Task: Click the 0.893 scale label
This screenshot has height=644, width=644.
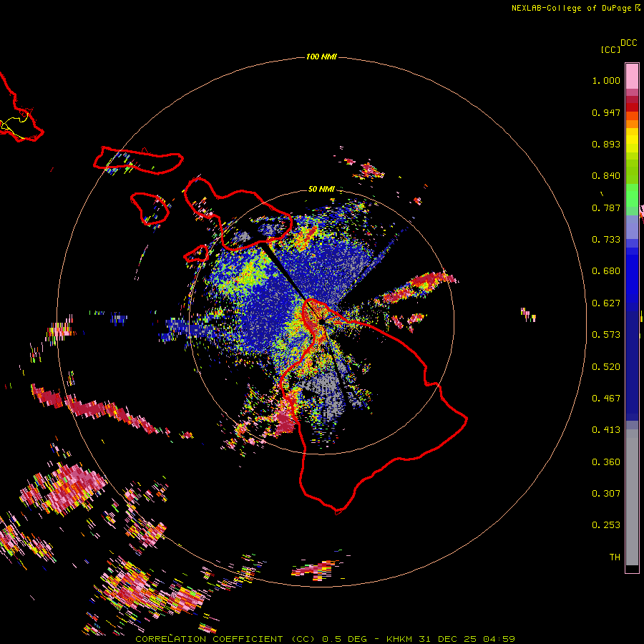Action: click(x=606, y=144)
